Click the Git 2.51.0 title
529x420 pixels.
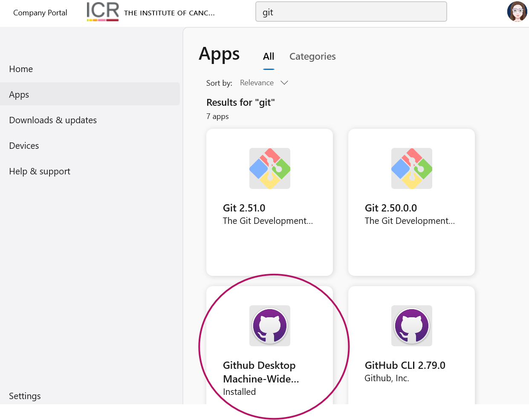point(244,208)
